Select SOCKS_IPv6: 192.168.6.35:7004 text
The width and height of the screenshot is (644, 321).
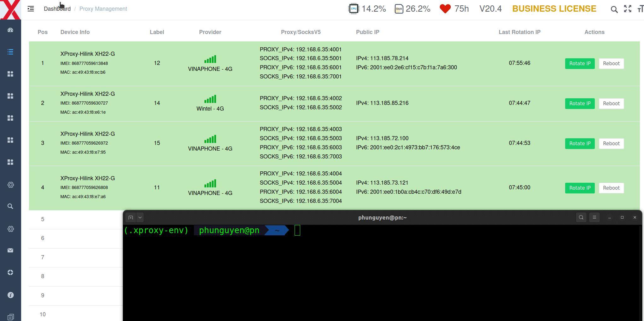[x=301, y=201]
